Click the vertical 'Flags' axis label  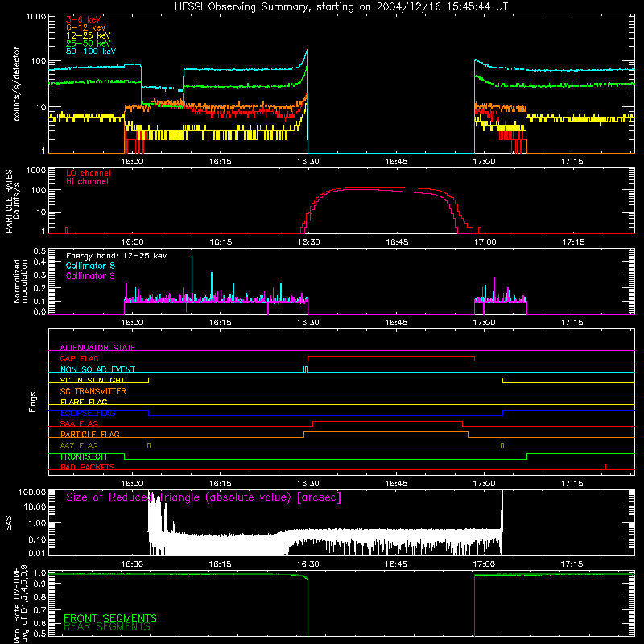32,402
